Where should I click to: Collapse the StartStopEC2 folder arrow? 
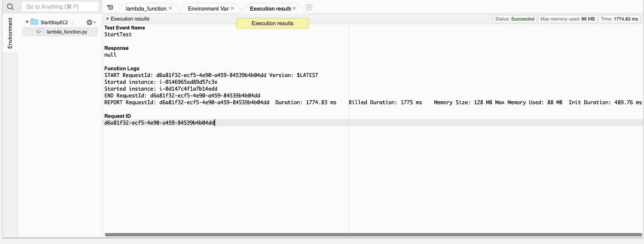tap(27, 22)
